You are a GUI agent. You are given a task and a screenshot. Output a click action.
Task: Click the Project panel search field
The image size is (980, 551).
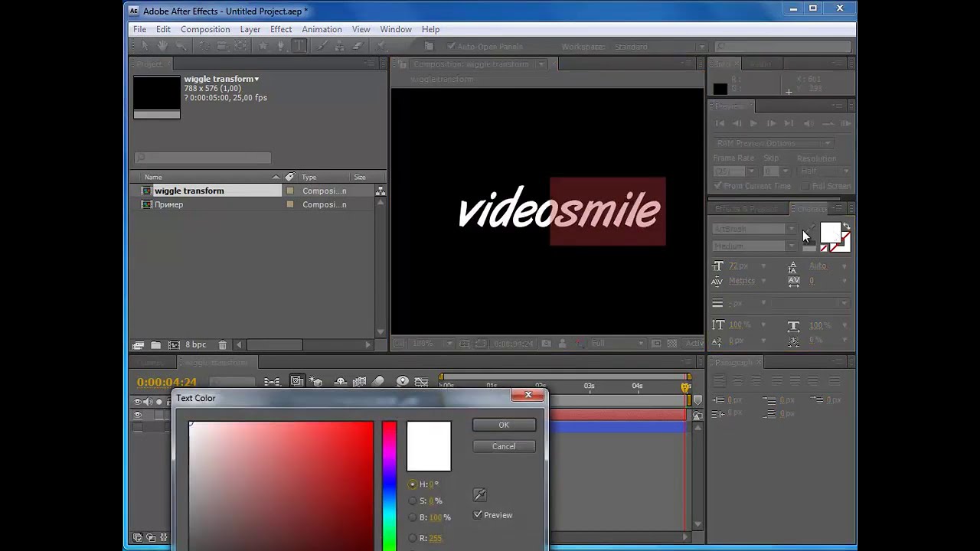pyautogui.click(x=203, y=158)
